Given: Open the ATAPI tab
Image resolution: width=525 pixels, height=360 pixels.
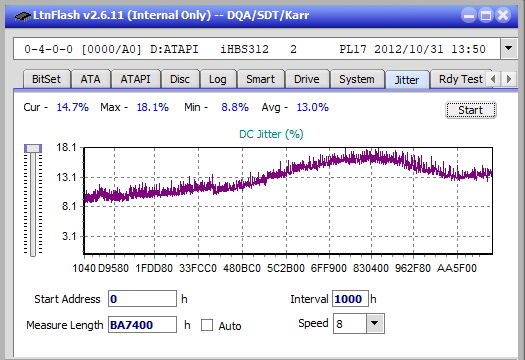Looking at the screenshot, I should [x=135, y=79].
